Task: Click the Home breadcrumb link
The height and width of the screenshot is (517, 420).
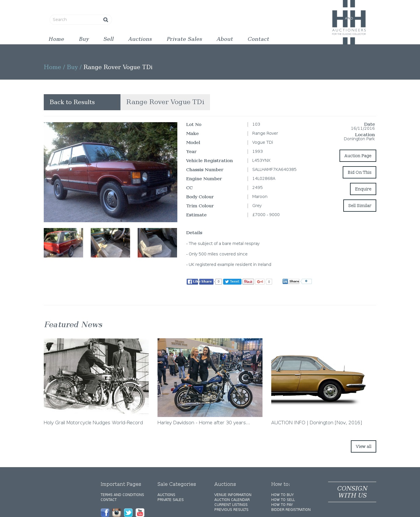Action: coord(52,67)
